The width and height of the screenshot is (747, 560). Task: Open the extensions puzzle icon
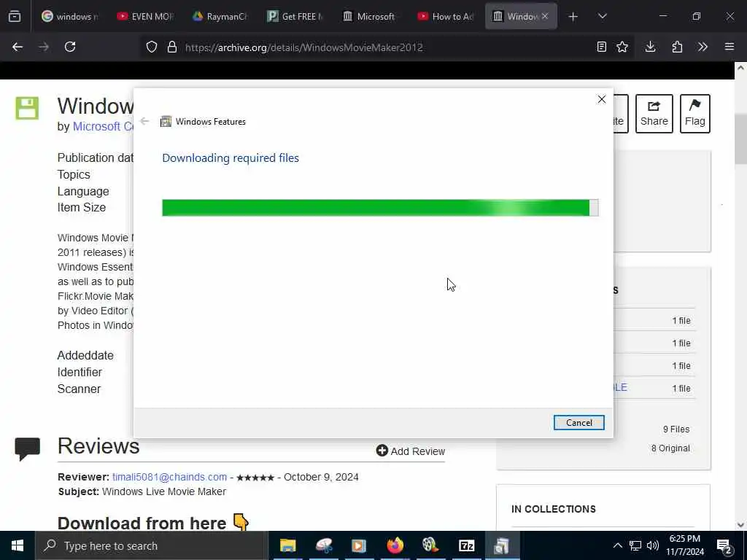677,47
